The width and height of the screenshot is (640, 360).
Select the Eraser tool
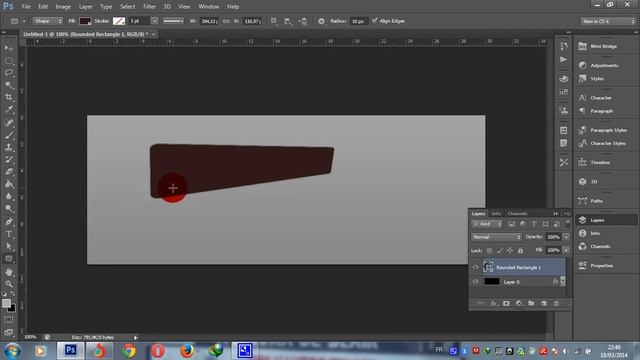pyautogui.click(x=9, y=172)
